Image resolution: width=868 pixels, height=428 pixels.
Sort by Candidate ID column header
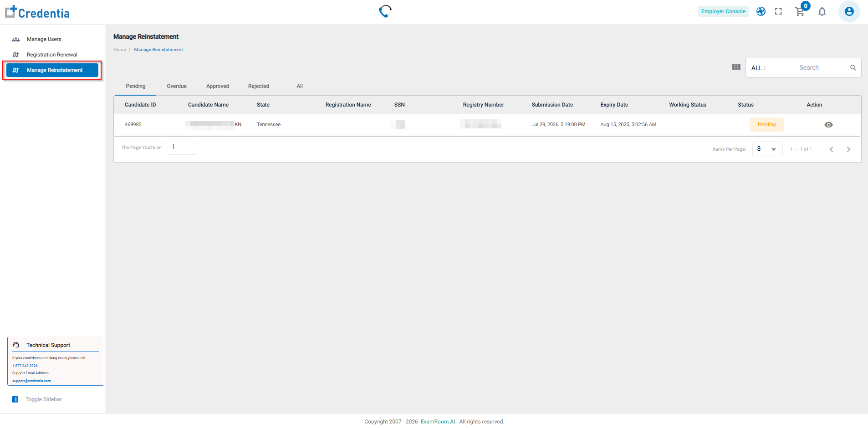point(140,105)
